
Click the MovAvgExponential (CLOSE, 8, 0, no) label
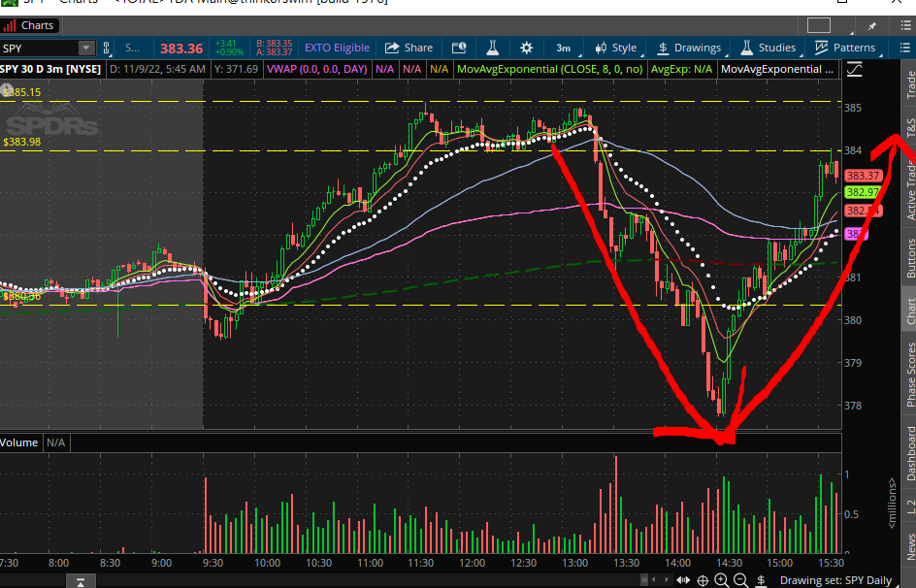point(550,70)
